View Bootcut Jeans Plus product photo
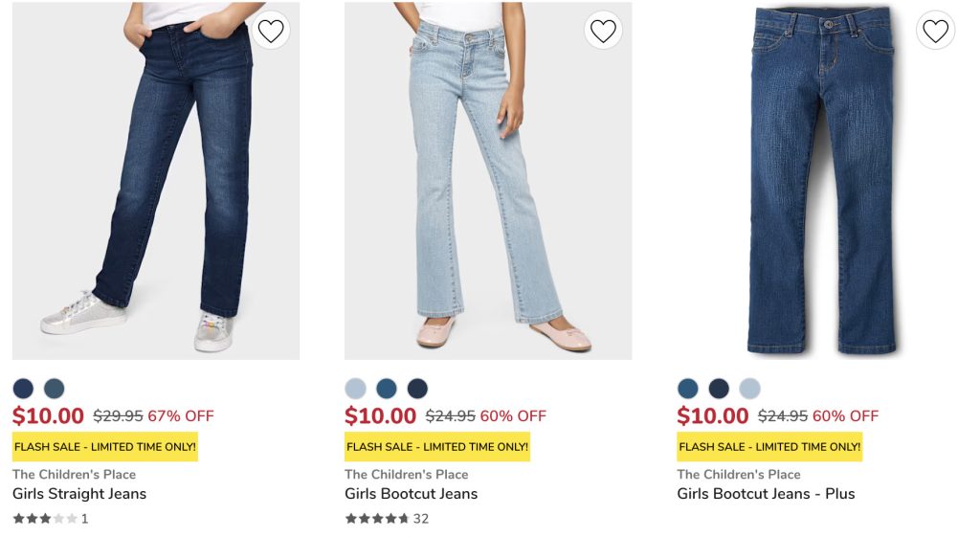980x537 pixels. click(x=820, y=182)
